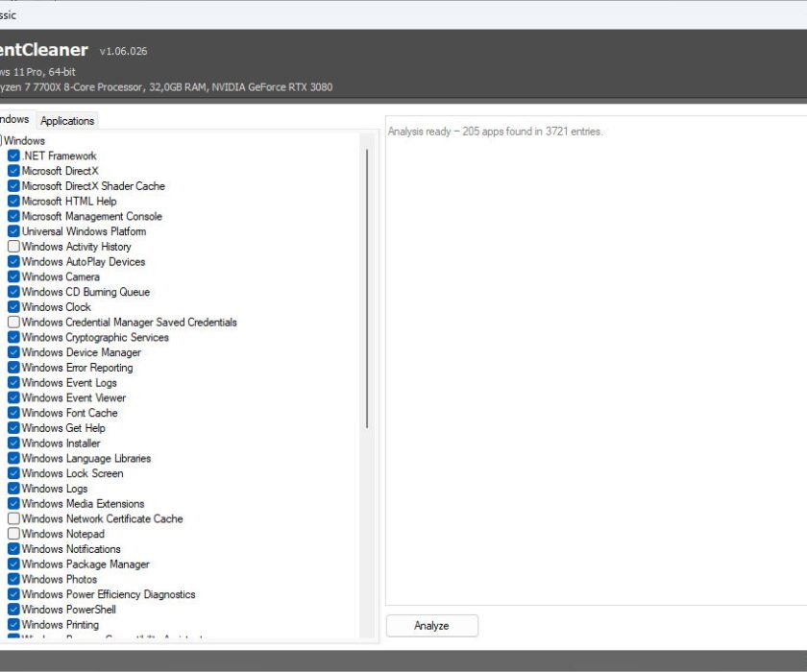Uncheck Windows Clock checkbox
The width and height of the screenshot is (807, 672).
pyautogui.click(x=13, y=307)
